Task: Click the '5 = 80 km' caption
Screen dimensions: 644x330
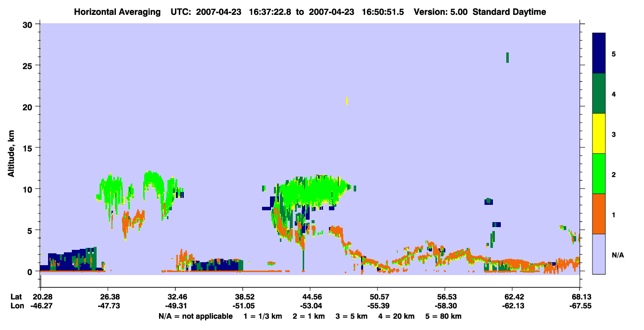Action: click(443, 316)
